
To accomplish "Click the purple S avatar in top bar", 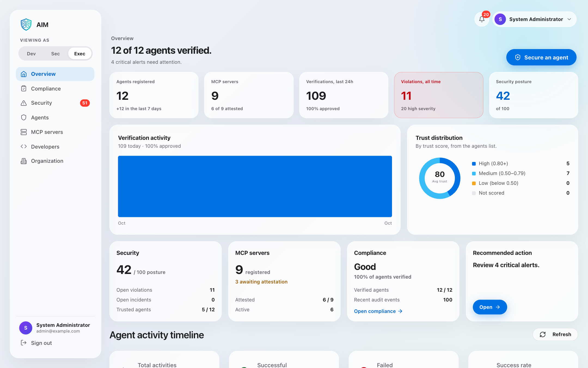I will pos(500,19).
